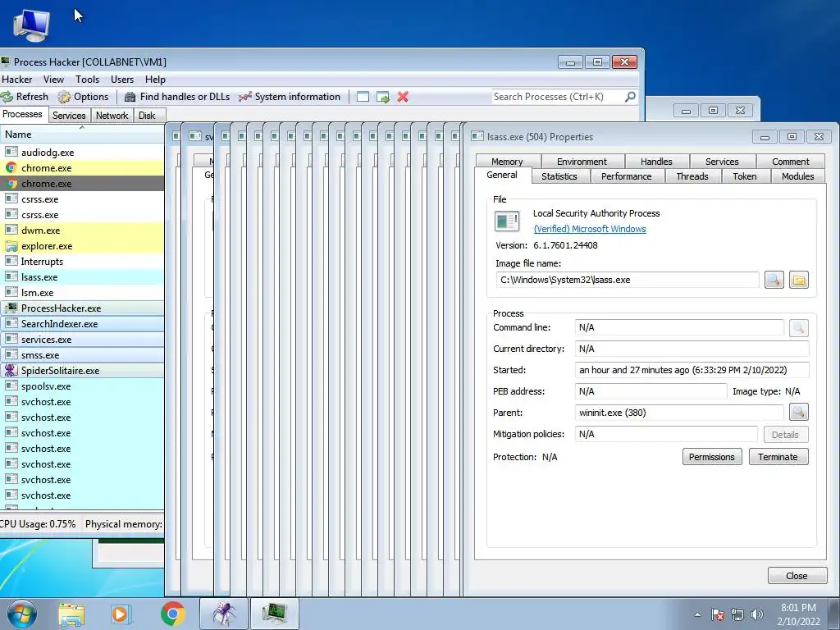The height and width of the screenshot is (630, 840).
Task: Click the ProcessHacker.exe process icon
Action: click(x=11, y=308)
